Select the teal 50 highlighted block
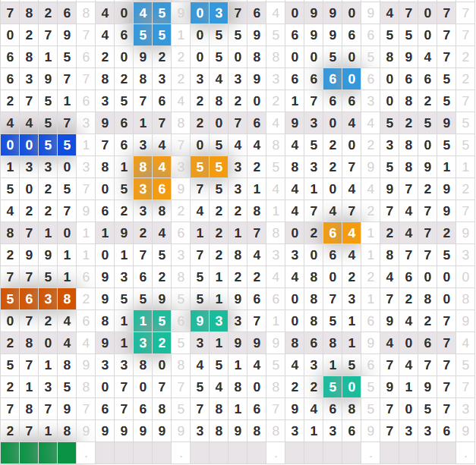 tap(342, 387)
